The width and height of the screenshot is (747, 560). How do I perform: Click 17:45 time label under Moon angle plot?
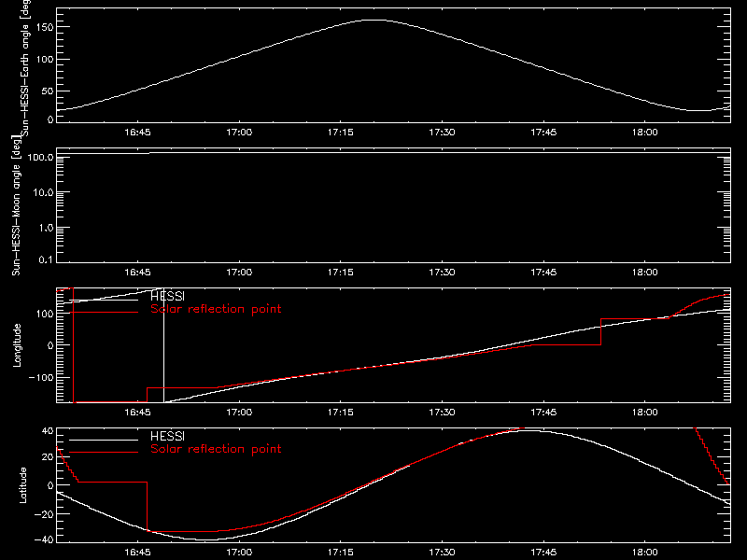coord(543,272)
